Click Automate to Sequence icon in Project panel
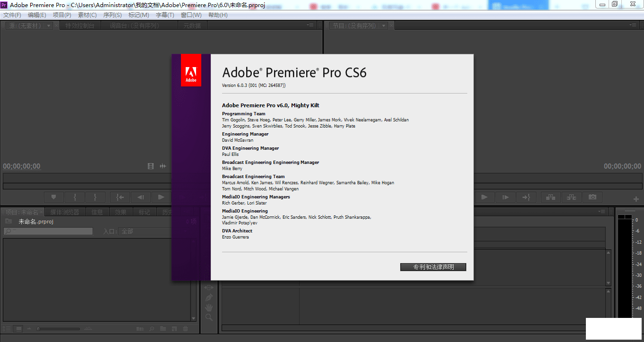Viewport: 644px width, 342px height. (140, 329)
